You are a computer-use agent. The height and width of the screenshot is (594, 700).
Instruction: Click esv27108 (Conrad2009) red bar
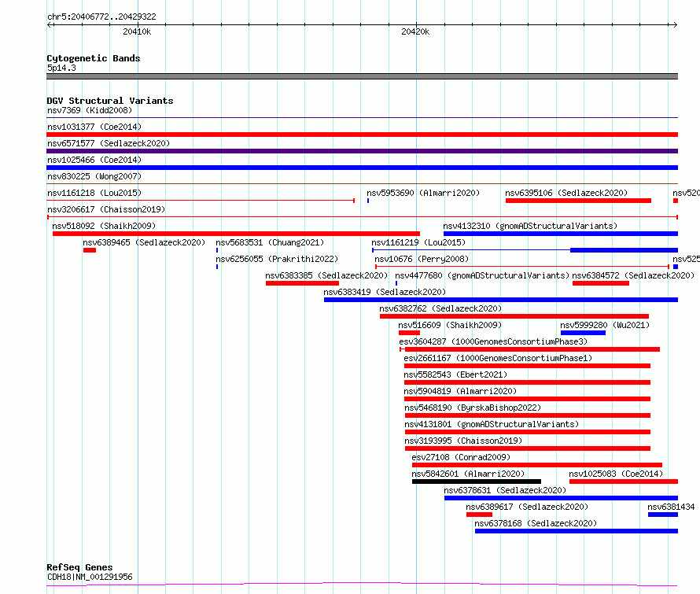click(x=537, y=465)
